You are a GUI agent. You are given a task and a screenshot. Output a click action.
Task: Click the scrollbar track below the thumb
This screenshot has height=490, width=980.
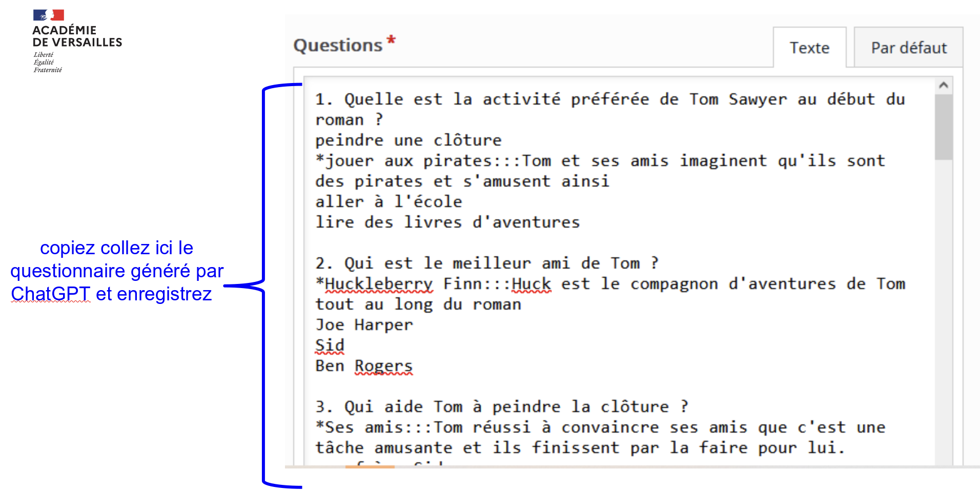pos(943,308)
